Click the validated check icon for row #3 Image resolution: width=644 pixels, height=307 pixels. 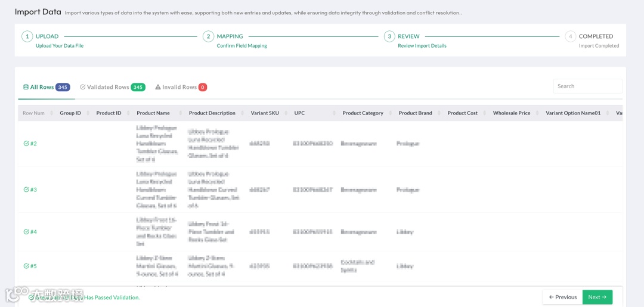tap(26, 190)
